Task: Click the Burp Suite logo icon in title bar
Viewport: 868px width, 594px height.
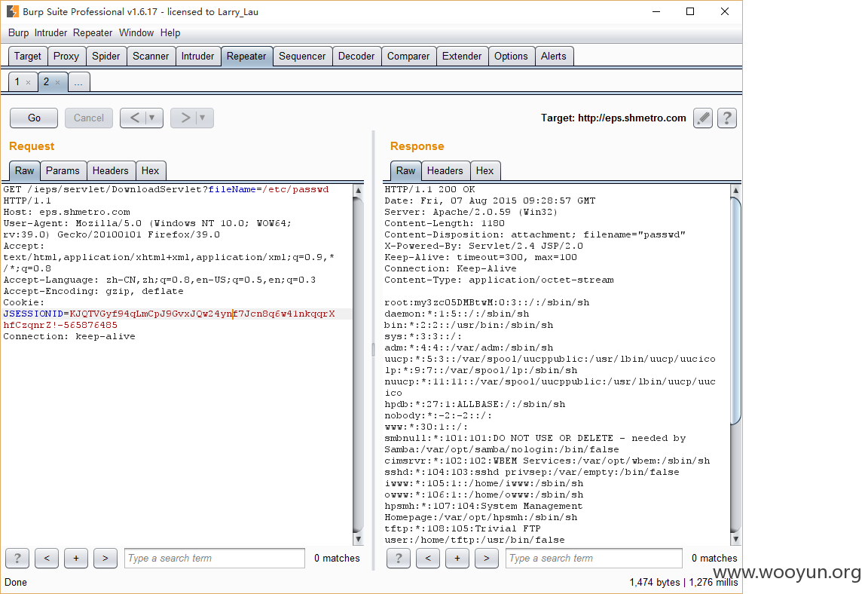Action: (x=12, y=11)
